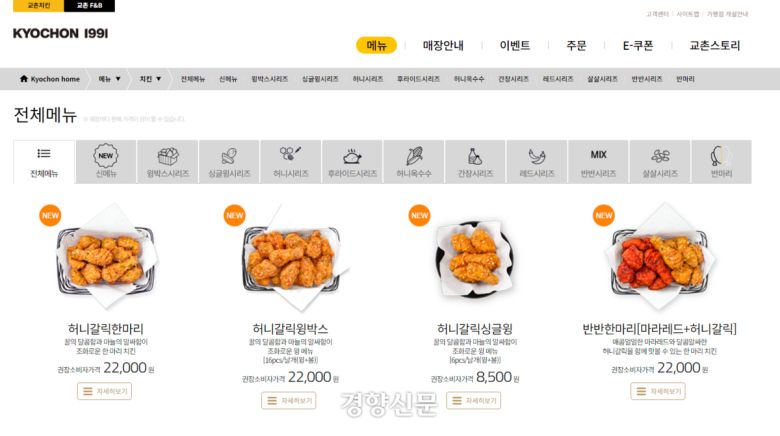The image size is (780, 436).
Task: Open the 허니갈릭윙박스 product photo
Action: 291,257
